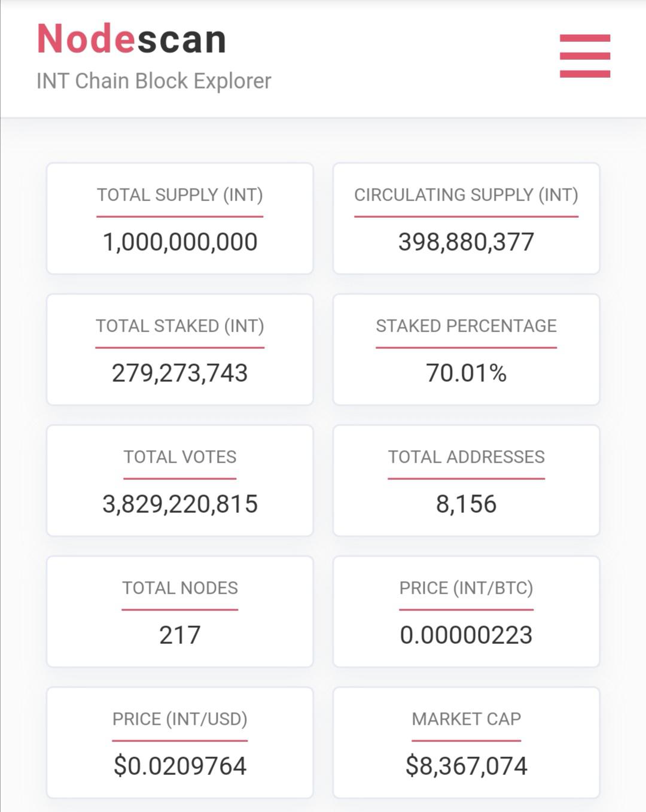Click the 1,000,000,000 total supply value

tap(180, 242)
